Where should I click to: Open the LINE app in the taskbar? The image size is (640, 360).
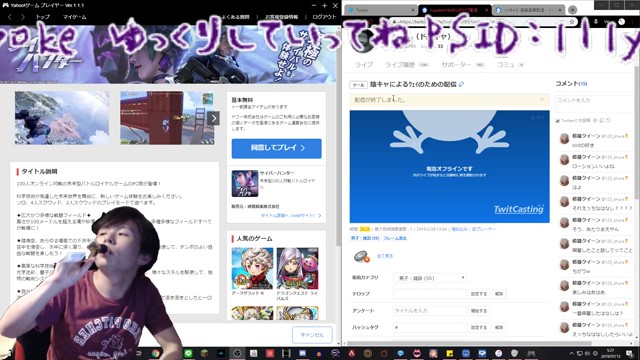(x=188, y=353)
